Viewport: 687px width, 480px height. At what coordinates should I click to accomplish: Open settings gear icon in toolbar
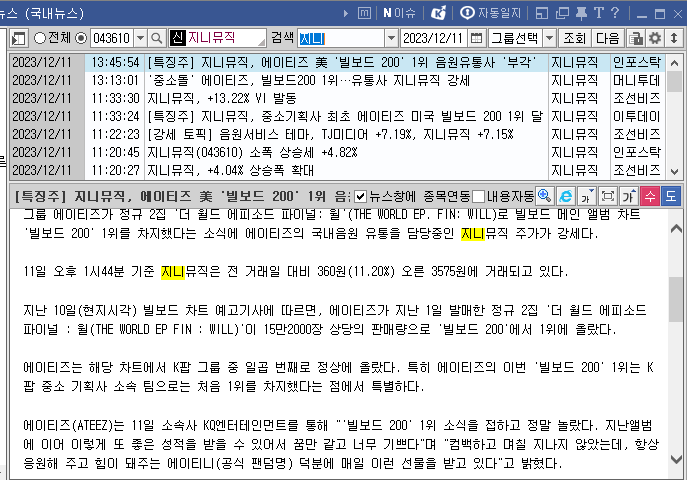[x=655, y=39]
